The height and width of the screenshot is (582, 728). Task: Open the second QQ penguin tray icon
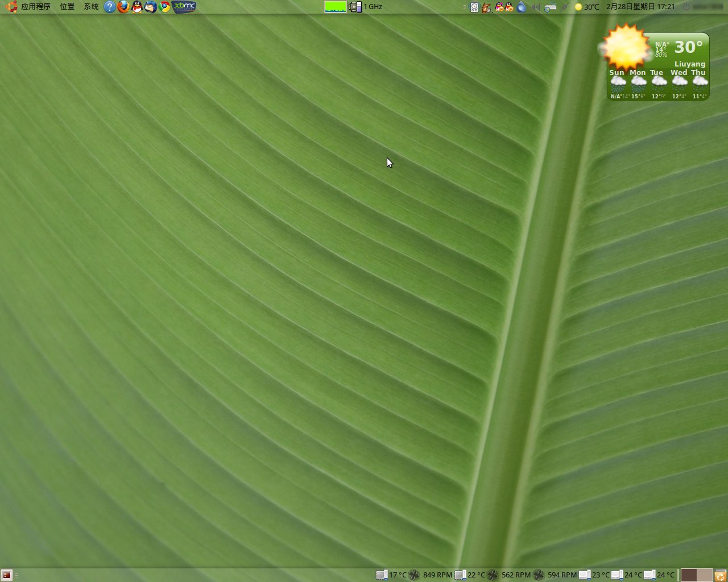click(509, 7)
